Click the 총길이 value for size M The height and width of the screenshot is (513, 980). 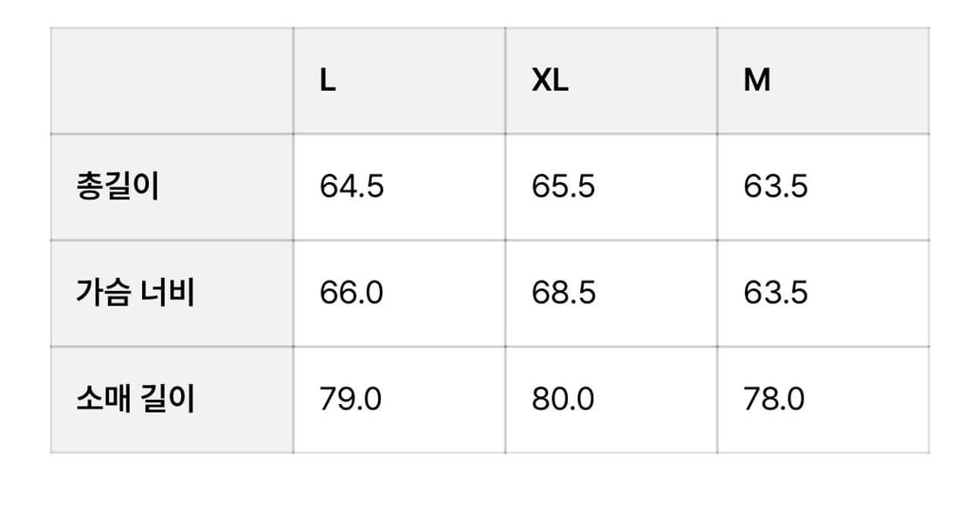click(775, 187)
